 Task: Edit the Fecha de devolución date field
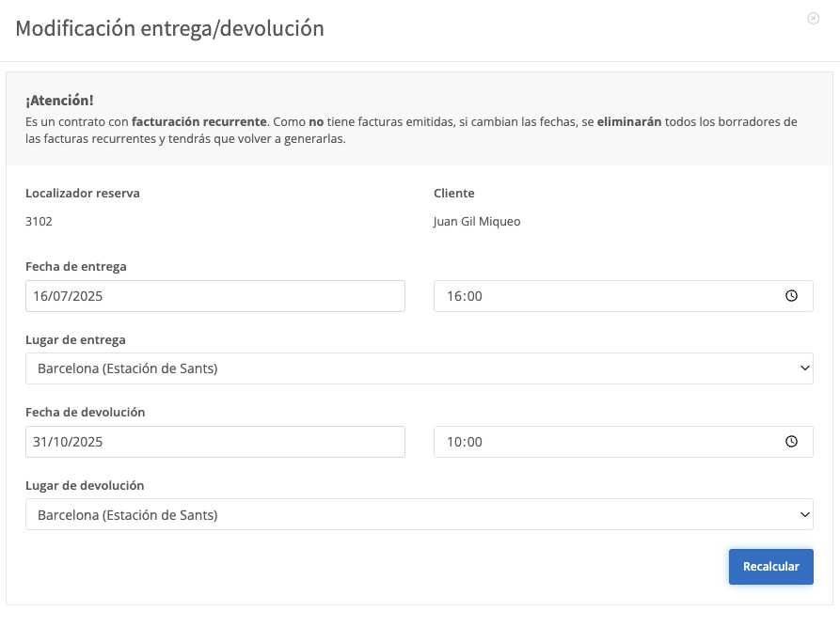pos(215,442)
